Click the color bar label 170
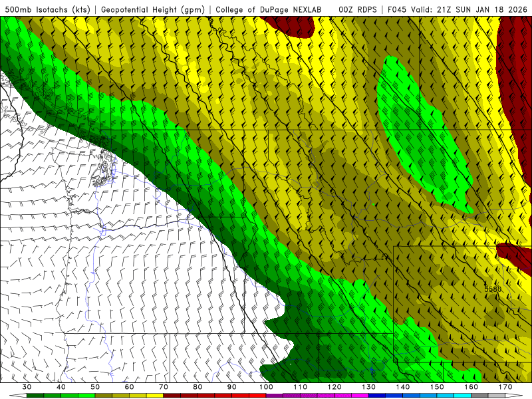 (505, 387)
